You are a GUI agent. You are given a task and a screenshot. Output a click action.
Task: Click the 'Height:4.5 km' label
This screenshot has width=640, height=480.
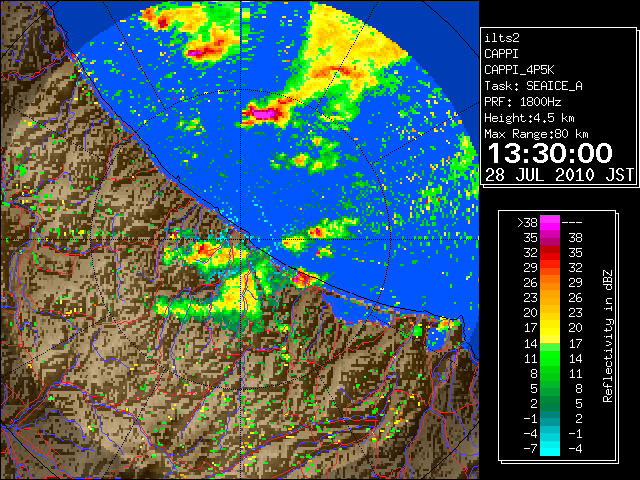[529, 118]
